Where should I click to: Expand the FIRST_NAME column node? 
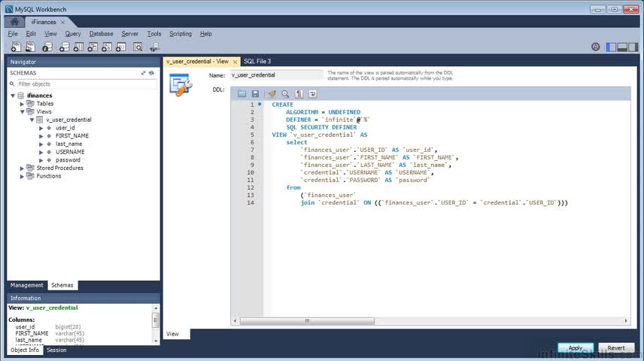pyautogui.click(x=41, y=136)
